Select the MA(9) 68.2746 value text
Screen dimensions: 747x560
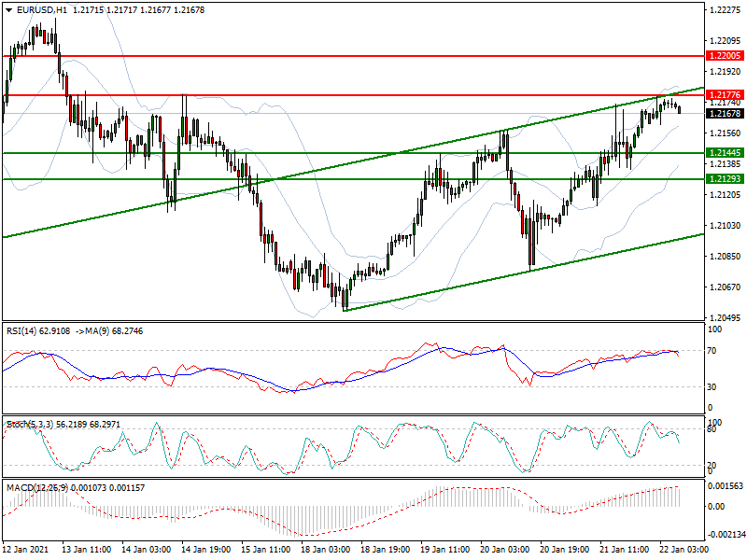pyautogui.click(x=114, y=331)
